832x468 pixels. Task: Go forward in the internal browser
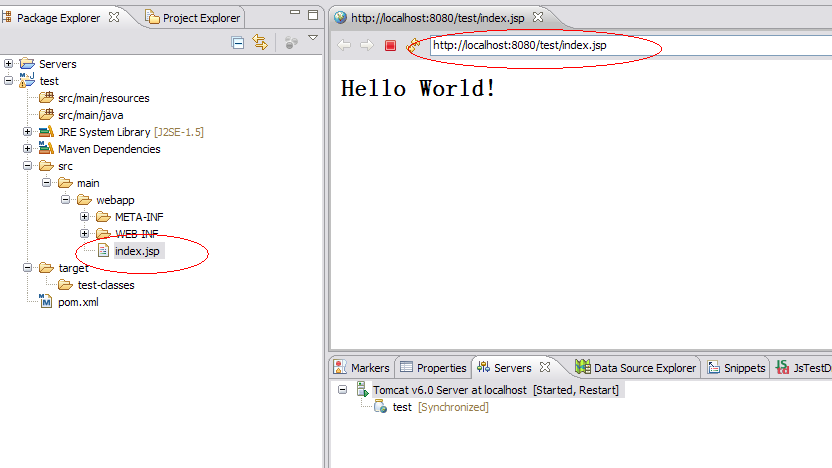[367, 45]
